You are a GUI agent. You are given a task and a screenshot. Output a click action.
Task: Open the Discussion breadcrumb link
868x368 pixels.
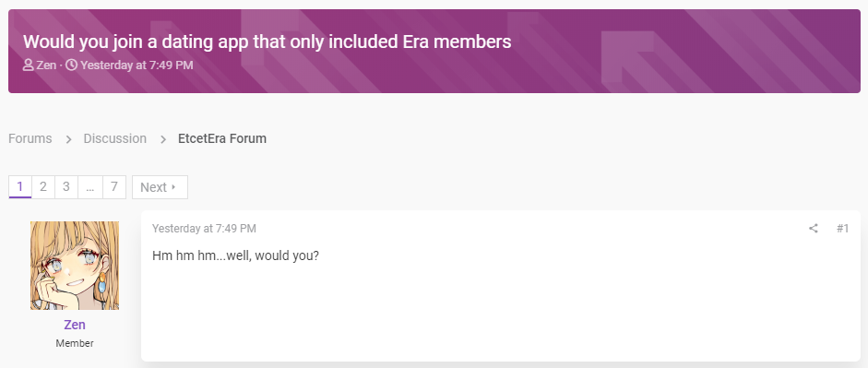[x=115, y=138]
